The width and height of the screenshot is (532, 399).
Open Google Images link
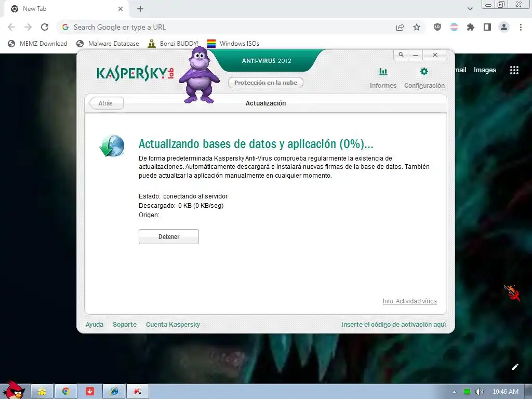[x=485, y=70]
